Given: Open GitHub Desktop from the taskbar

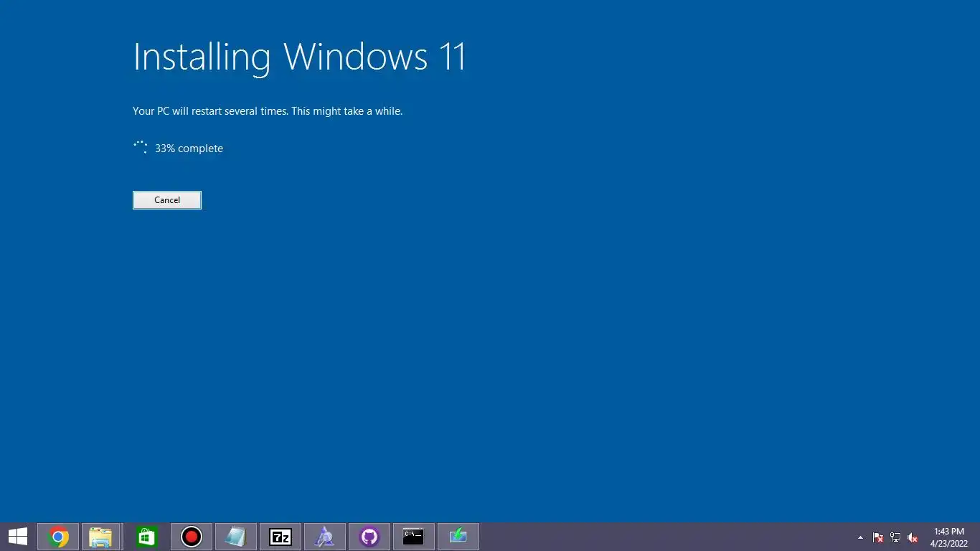Looking at the screenshot, I should (x=369, y=537).
